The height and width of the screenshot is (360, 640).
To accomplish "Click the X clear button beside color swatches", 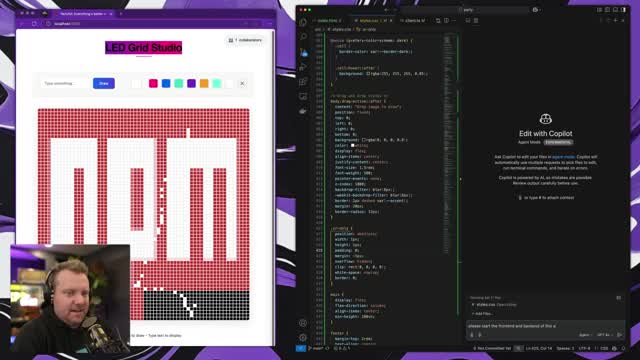I will pos(242,83).
